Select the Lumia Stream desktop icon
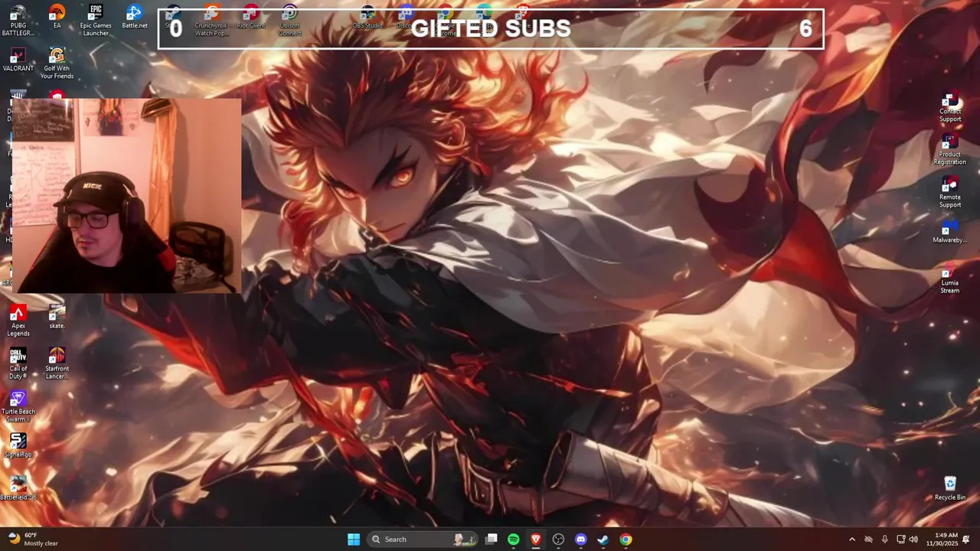 950,279
